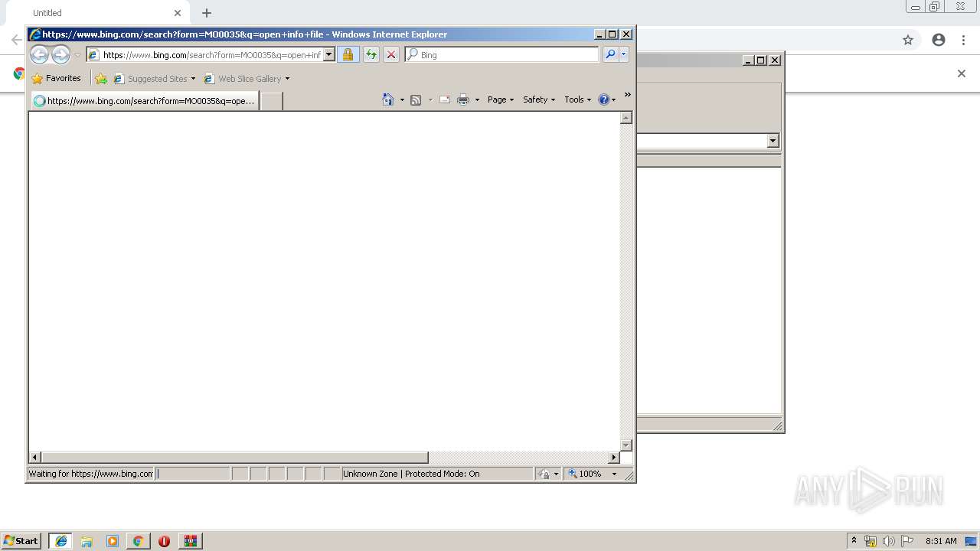The height and width of the screenshot is (551, 980).
Task: Click horizontal scrollbar right arrow in IE
Action: [613, 457]
